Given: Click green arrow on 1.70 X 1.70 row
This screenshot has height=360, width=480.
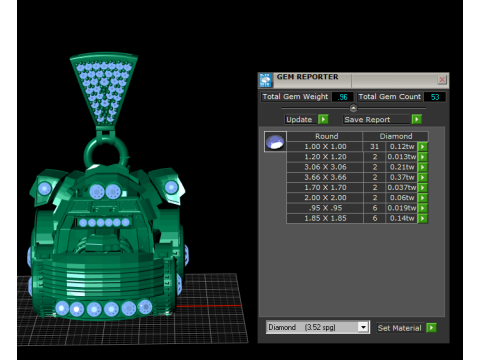Looking at the screenshot, I should (x=423, y=188).
